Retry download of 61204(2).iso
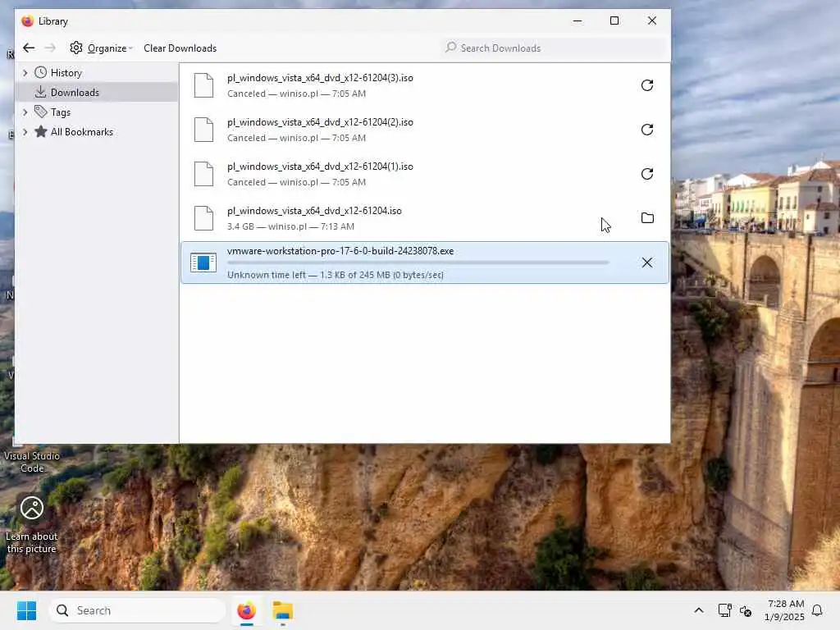This screenshot has width=840, height=630. [x=647, y=130]
